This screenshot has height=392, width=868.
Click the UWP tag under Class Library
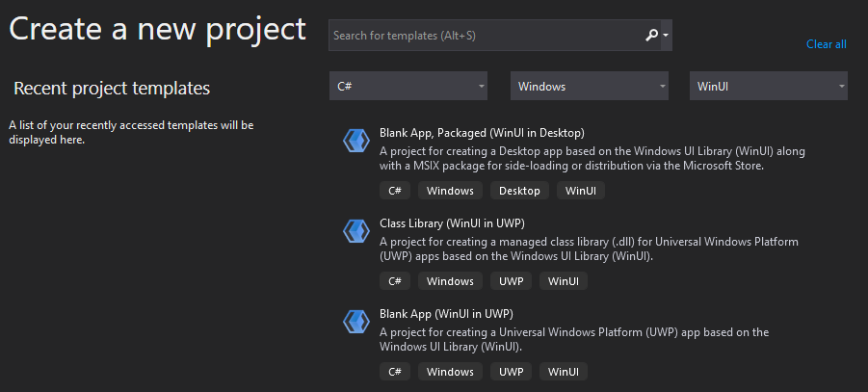coord(511,281)
